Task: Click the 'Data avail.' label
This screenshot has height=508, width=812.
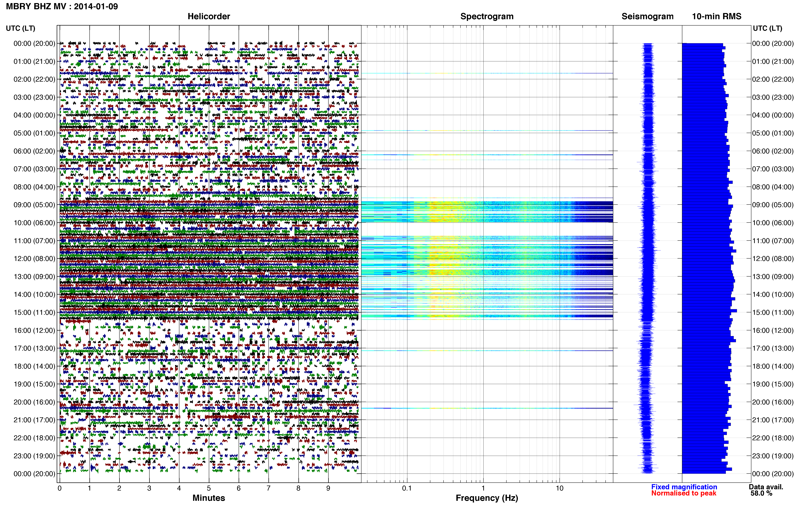Action: pos(766,487)
